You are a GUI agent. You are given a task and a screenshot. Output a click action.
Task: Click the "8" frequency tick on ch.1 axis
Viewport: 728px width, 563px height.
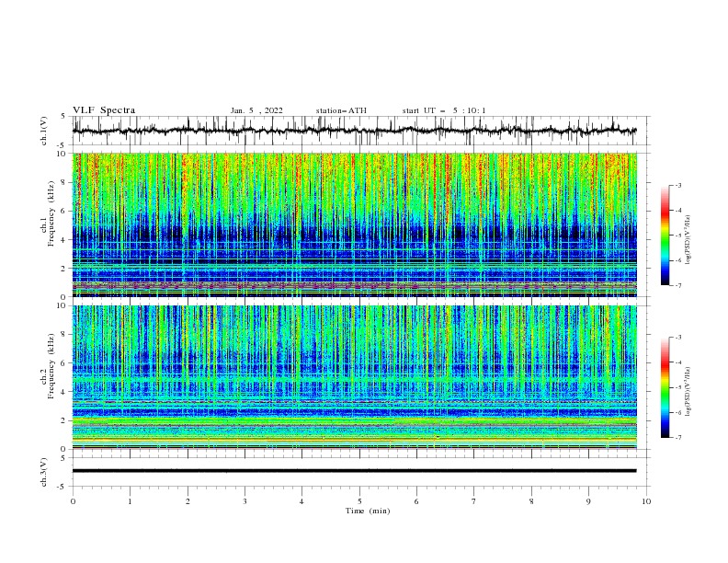pyautogui.click(x=63, y=182)
